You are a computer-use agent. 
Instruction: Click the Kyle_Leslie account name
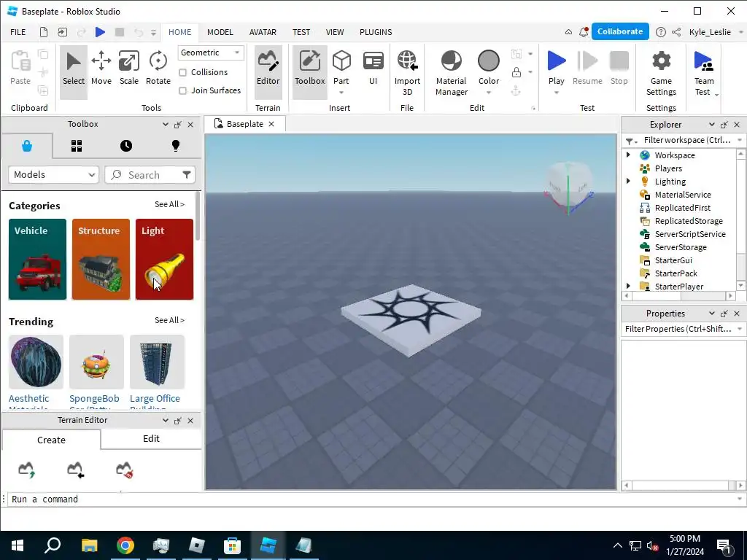point(709,32)
